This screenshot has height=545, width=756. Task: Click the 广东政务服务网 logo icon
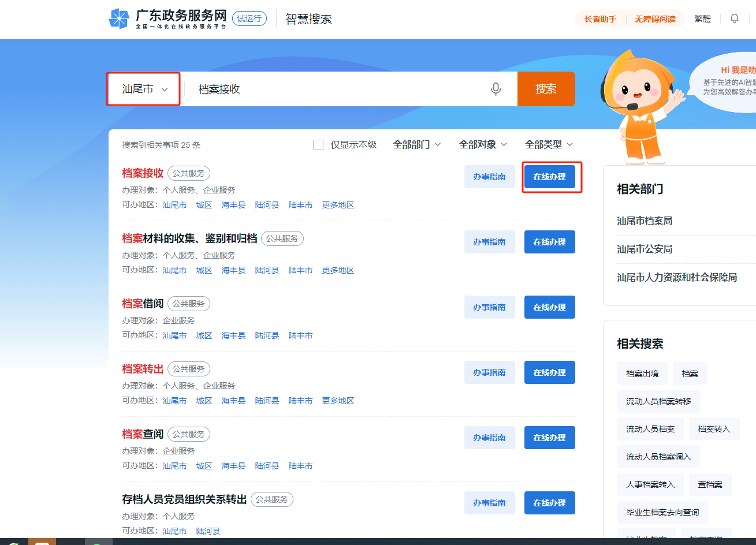tap(120, 18)
